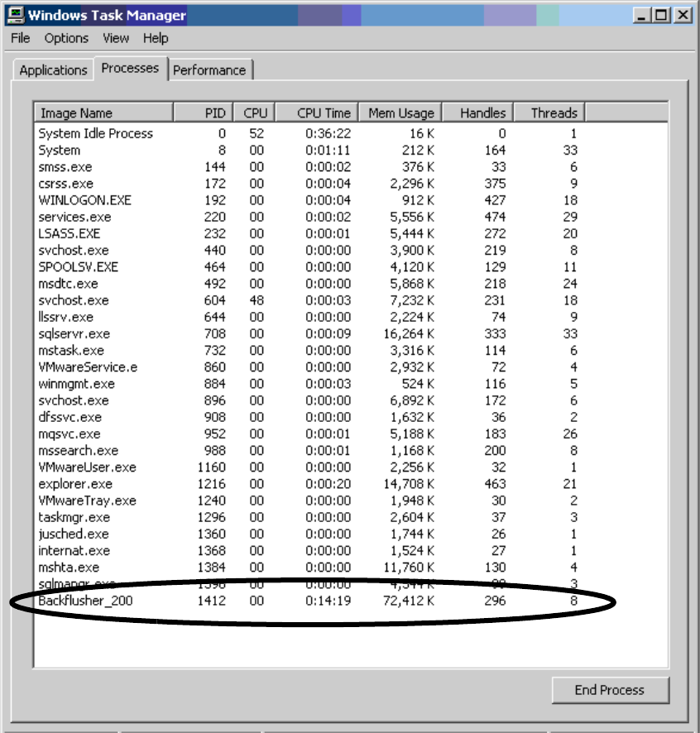The image size is (700, 733).
Task: Select the System process row
Action: point(309,150)
